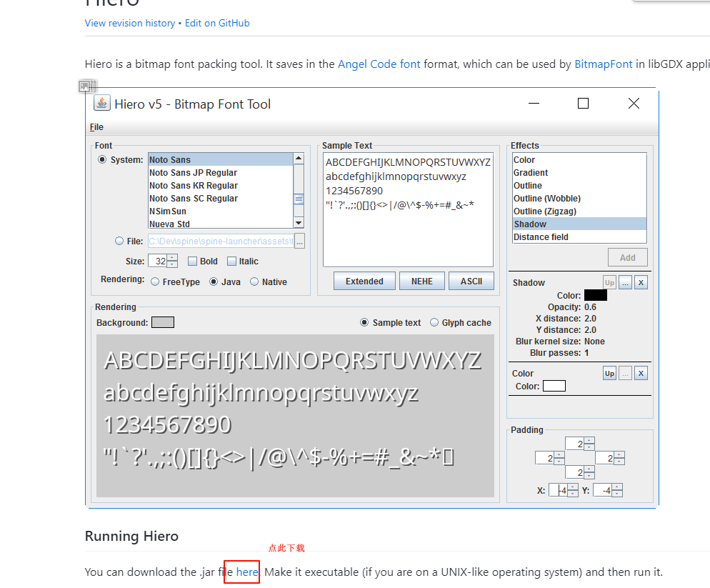
Task: Select Outline (Zigzag) in Effects list
Action: click(544, 211)
